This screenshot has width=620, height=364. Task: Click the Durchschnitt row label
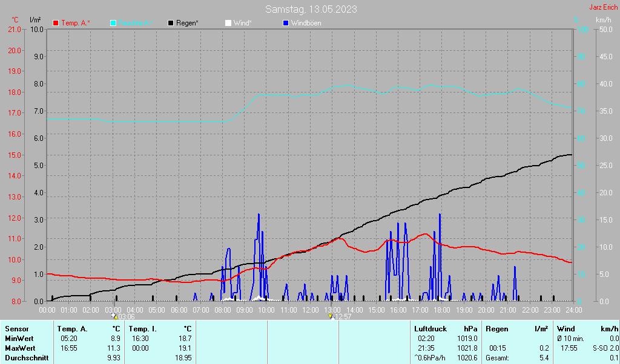(x=27, y=358)
